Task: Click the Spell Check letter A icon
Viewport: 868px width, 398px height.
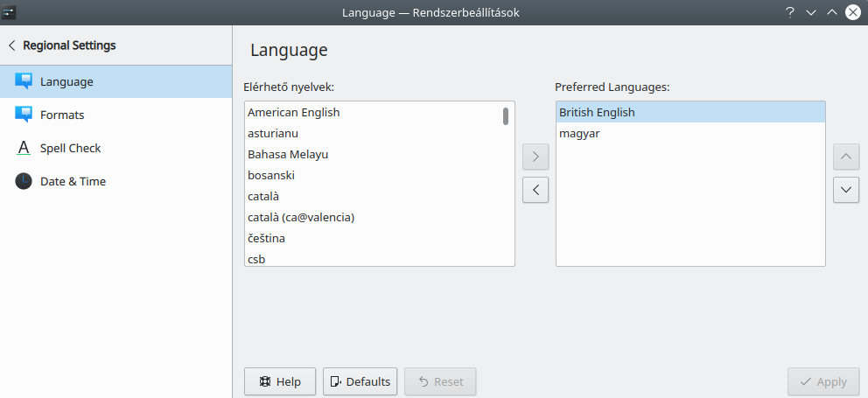Action: pyautogui.click(x=24, y=148)
